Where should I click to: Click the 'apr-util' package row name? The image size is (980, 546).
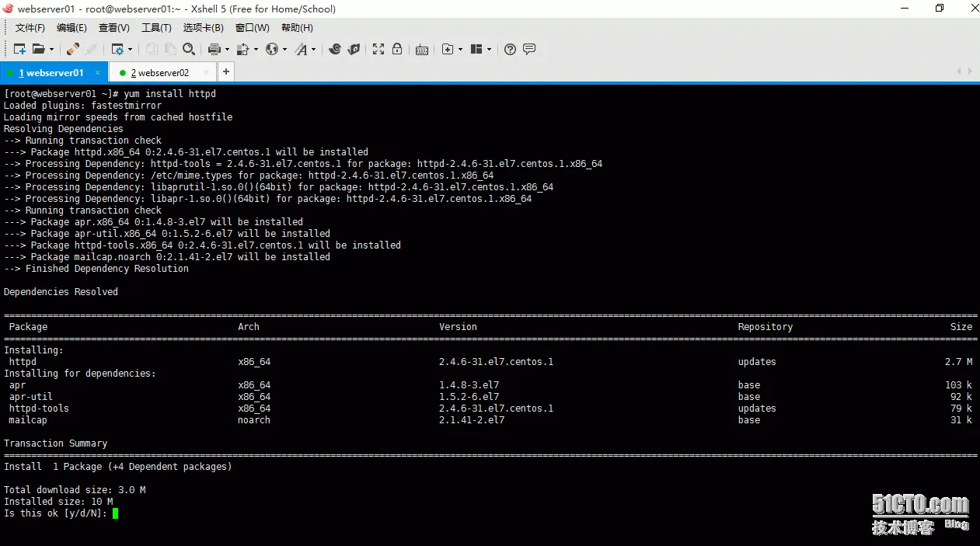coord(31,397)
